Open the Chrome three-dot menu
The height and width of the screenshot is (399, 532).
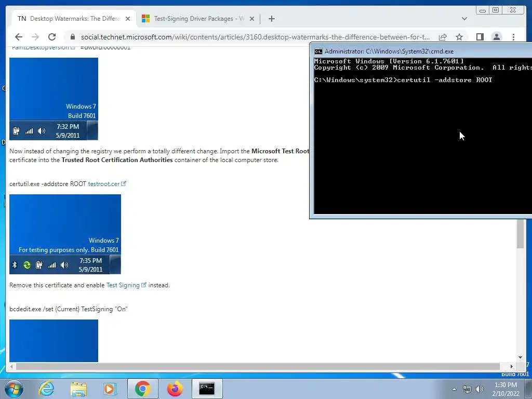(513, 37)
